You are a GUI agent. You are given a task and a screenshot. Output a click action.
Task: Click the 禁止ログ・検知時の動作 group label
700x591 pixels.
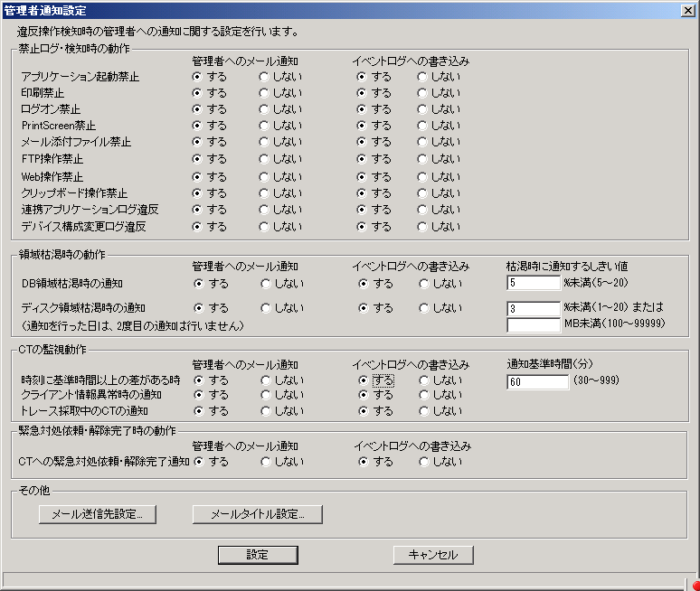click(x=74, y=49)
